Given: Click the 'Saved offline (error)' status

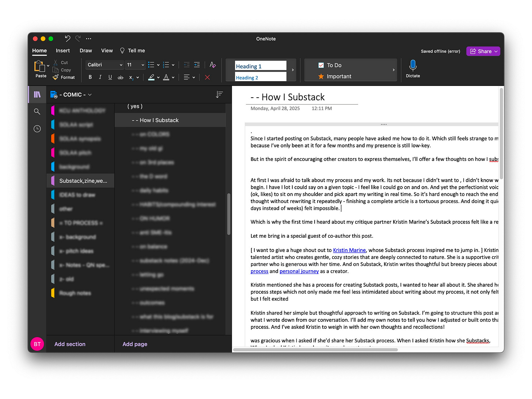Looking at the screenshot, I should pos(440,51).
